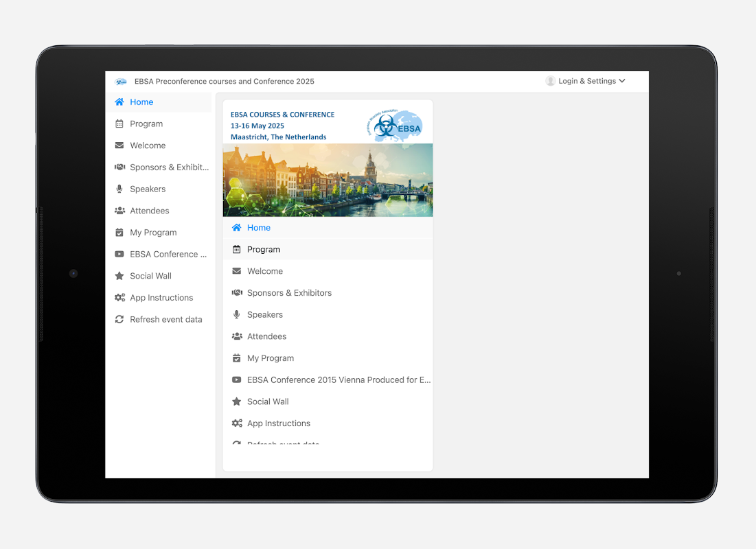This screenshot has height=549, width=756.
Task: Select Program link in the main card
Action: [x=328, y=249]
